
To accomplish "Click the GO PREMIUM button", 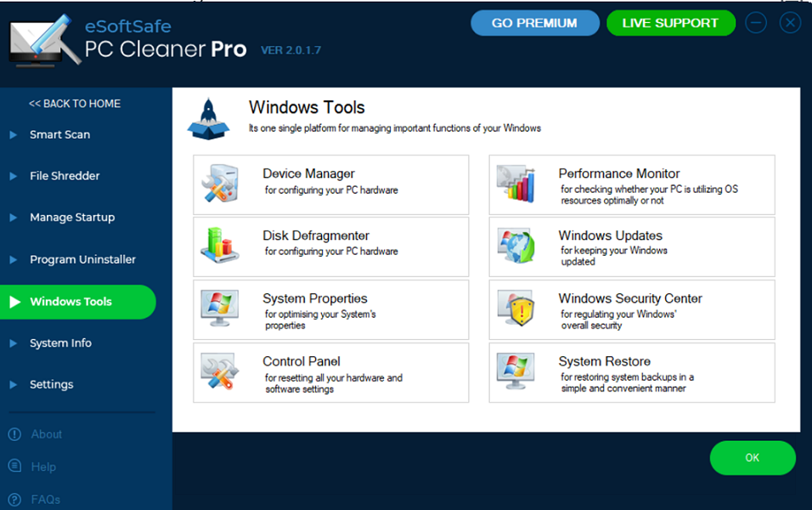I will 534,23.
